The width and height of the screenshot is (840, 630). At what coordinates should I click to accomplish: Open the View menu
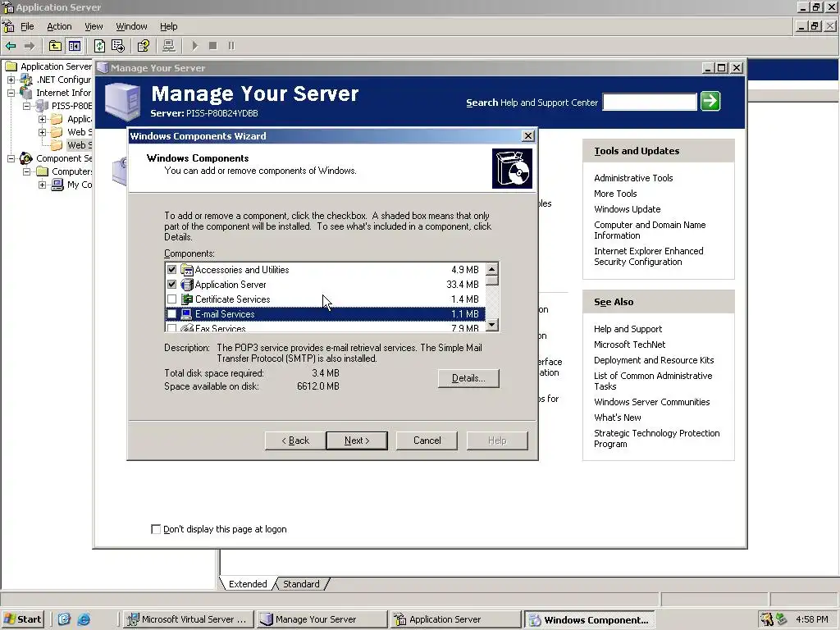tap(94, 26)
